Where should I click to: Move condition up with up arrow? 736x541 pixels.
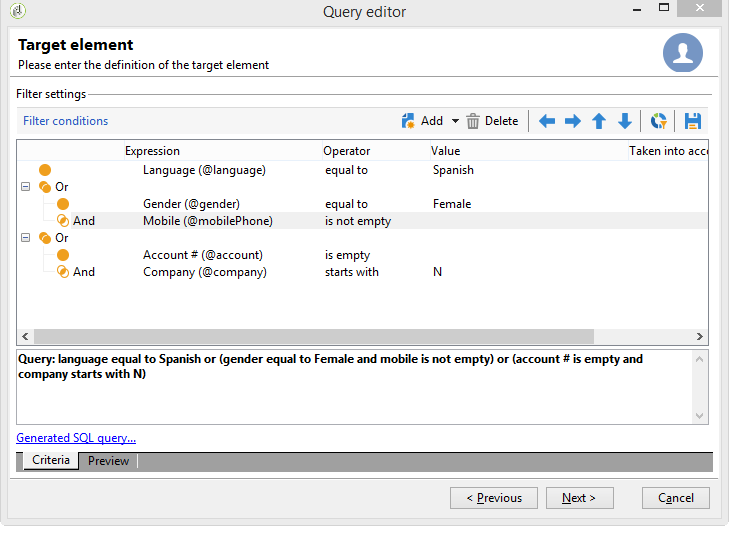click(x=598, y=121)
